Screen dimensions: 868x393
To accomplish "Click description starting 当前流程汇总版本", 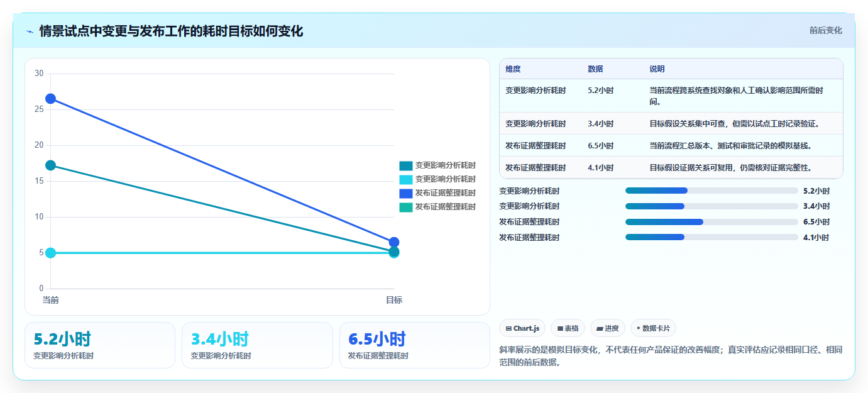I will click(x=730, y=146).
